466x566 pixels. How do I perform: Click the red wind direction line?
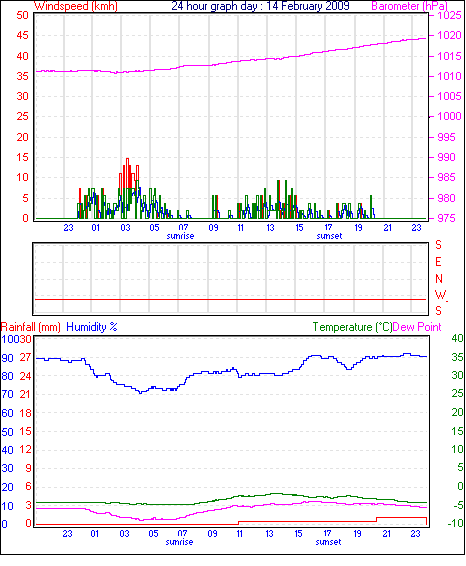(x=230, y=300)
